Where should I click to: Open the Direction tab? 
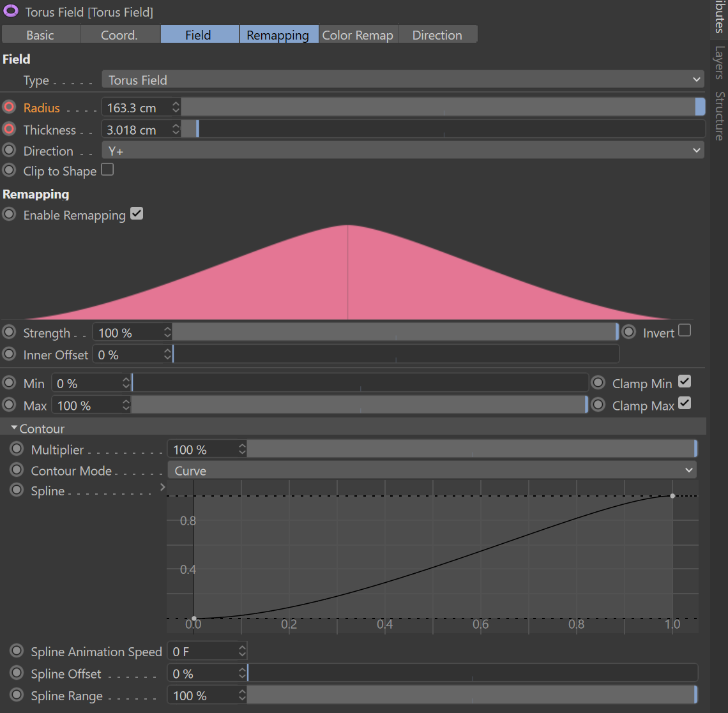click(x=437, y=35)
